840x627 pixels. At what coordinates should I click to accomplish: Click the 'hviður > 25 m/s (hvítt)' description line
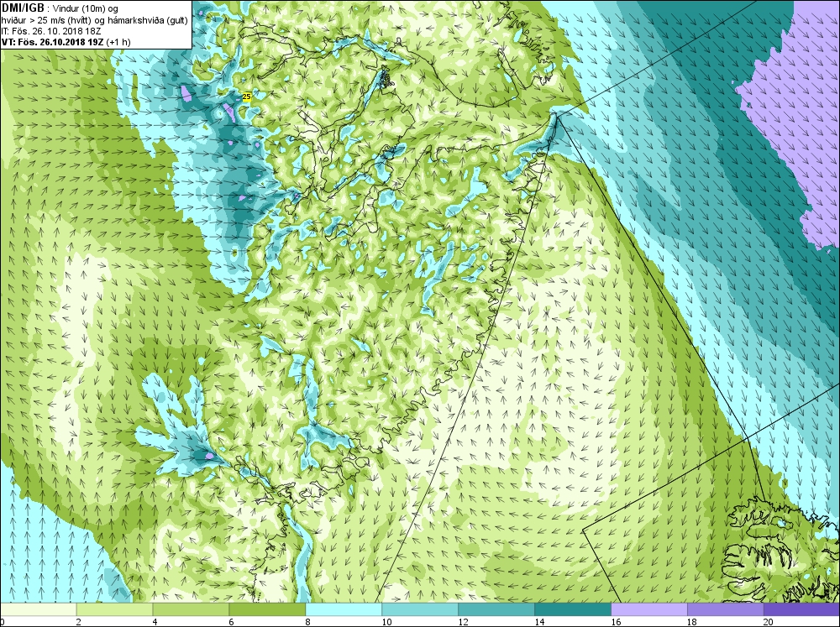click(x=94, y=20)
